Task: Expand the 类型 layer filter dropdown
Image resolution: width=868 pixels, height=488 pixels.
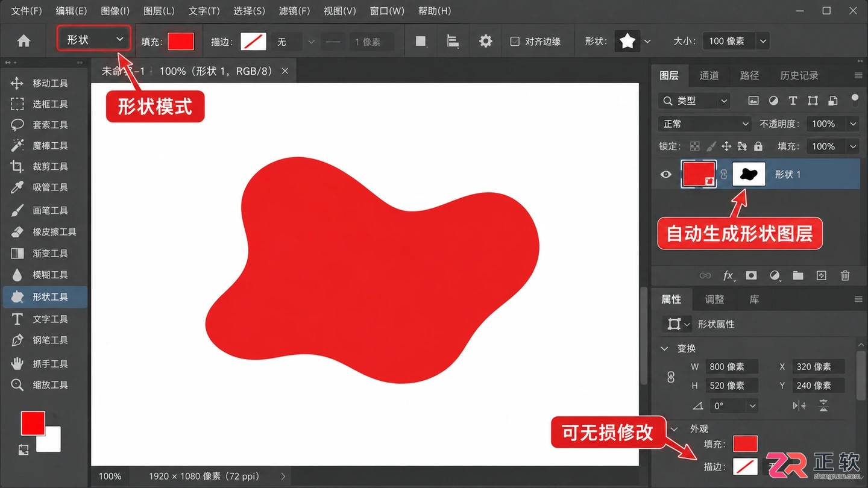Action: (694, 101)
